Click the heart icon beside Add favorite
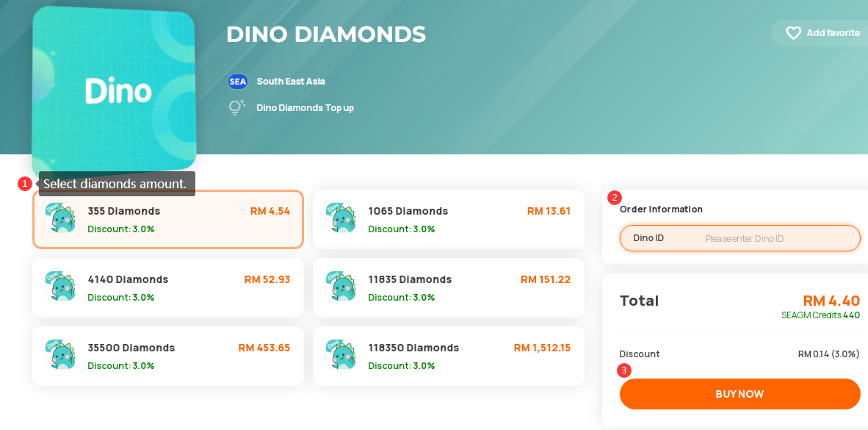The width and height of the screenshot is (868, 430). pyautogui.click(x=793, y=33)
